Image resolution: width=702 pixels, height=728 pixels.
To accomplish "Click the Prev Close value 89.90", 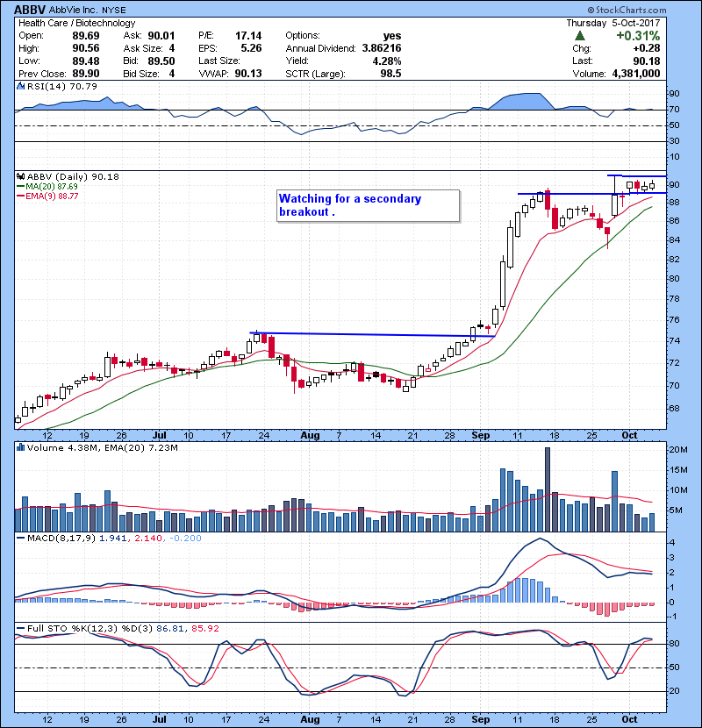I will coord(86,74).
